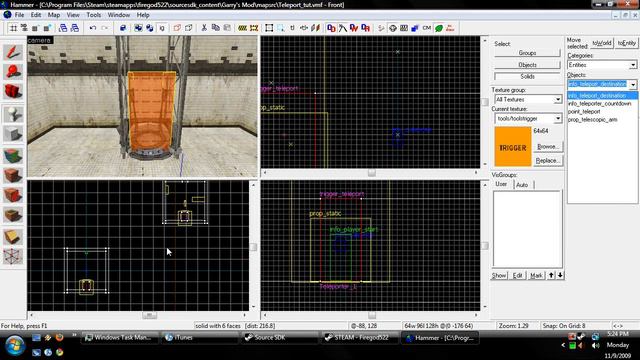Switch to the User VisGroups tab
This screenshot has height=360, width=640.
(501, 184)
